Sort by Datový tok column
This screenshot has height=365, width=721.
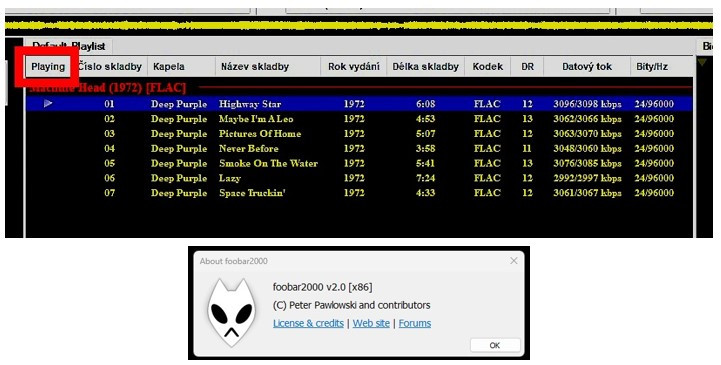click(587, 67)
